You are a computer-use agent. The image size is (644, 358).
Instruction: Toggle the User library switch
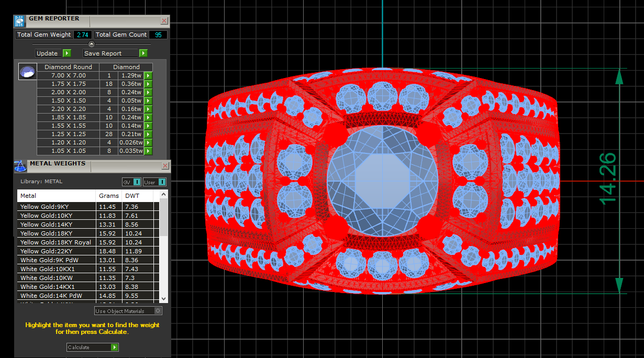coord(162,182)
